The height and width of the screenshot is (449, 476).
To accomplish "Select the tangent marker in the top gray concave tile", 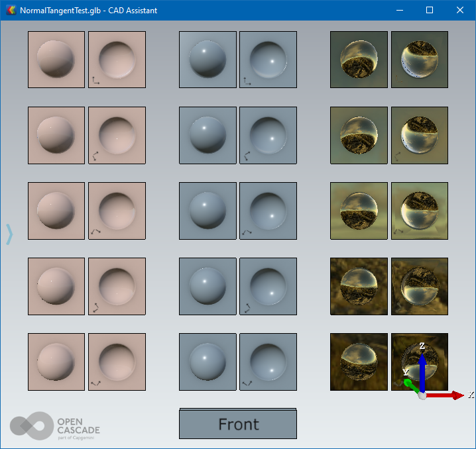I will 247,81.
